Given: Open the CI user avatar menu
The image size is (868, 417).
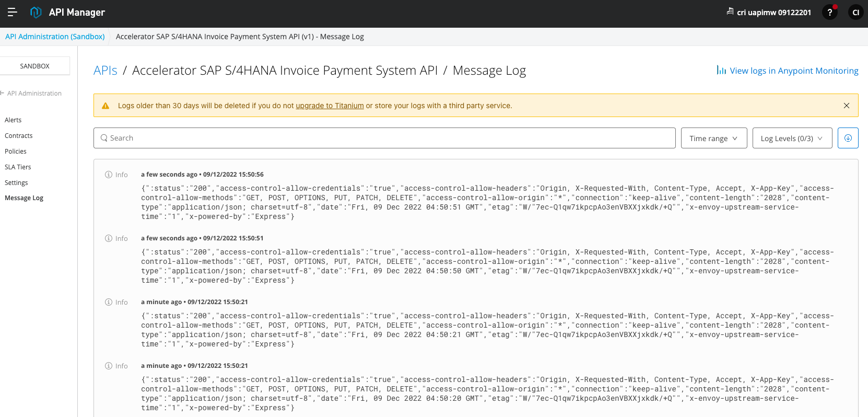Looking at the screenshot, I should click(x=855, y=12).
